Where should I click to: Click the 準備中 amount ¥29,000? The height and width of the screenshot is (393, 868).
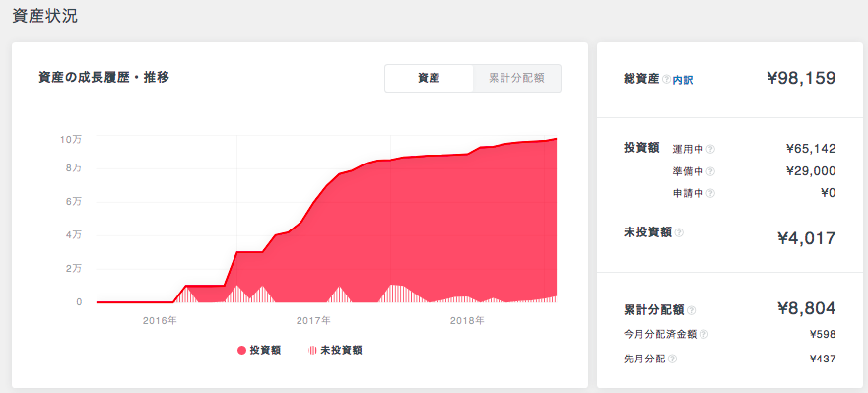click(811, 171)
